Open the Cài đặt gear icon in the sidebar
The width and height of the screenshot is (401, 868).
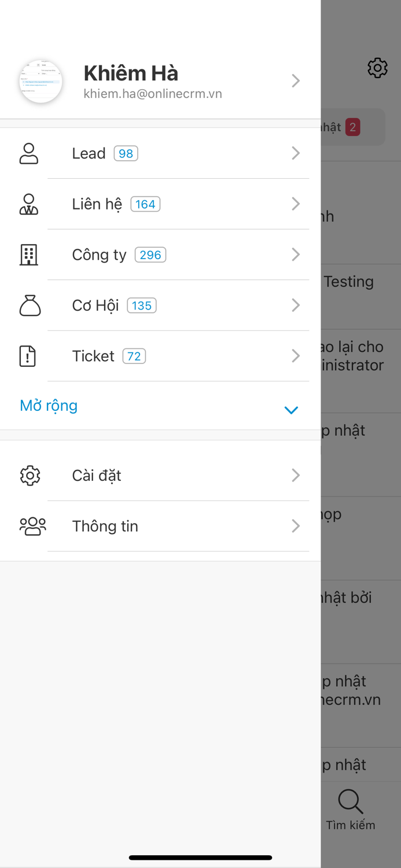(30, 475)
